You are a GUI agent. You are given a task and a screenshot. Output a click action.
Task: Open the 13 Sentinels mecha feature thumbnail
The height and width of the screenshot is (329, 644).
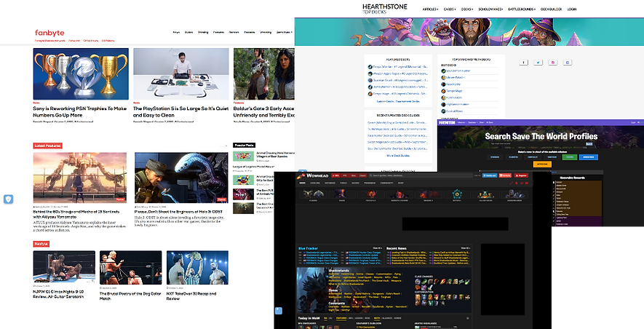[x=79, y=178]
